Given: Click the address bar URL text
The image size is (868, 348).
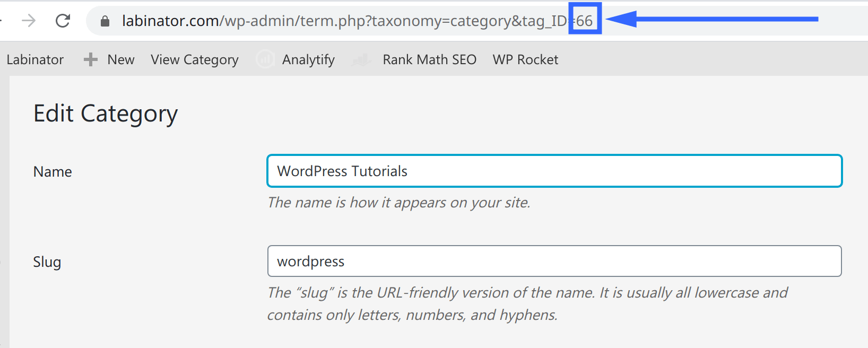Looking at the screenshot, I should click(x=357, y=21).
